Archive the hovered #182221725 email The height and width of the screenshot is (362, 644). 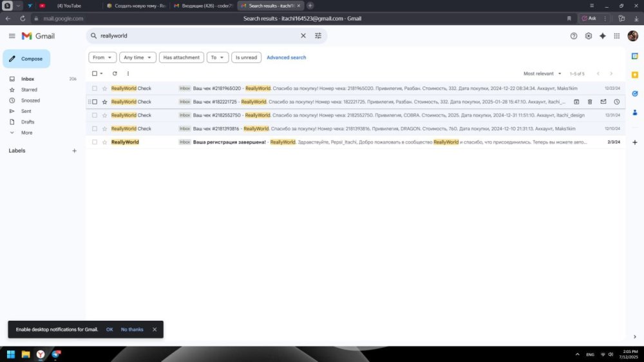[576, 102]
